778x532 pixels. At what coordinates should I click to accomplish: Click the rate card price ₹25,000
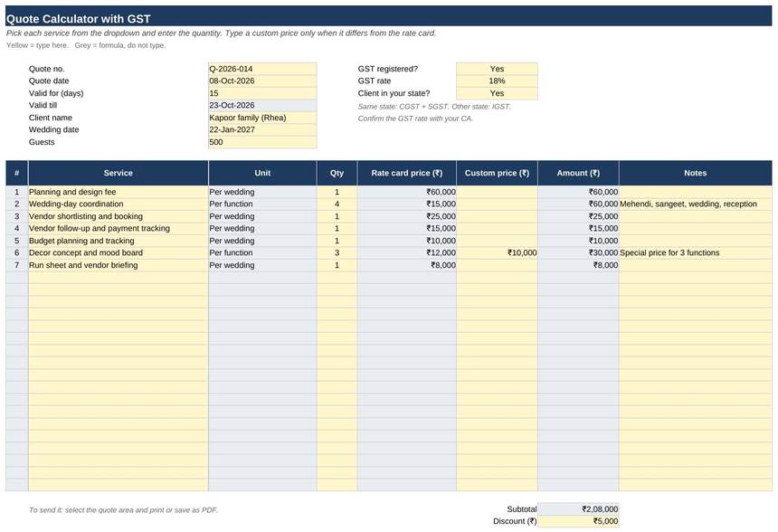(407, 216)
